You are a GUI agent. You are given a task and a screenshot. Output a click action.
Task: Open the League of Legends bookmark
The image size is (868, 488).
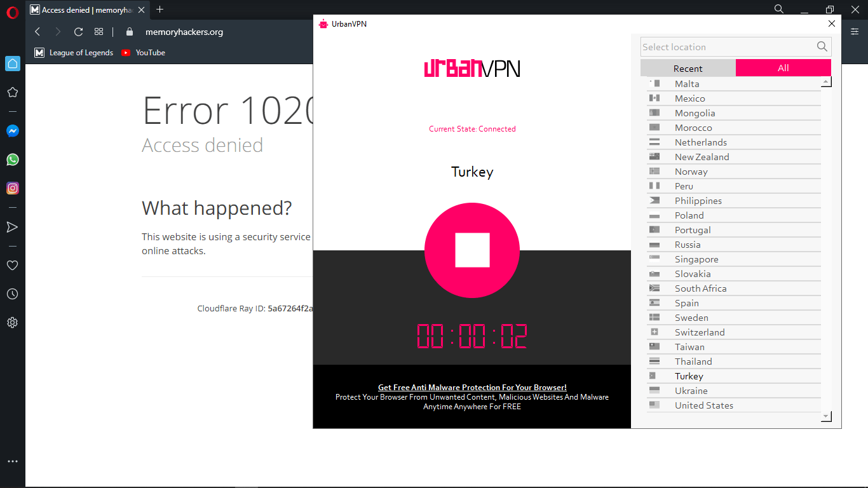tap(74, 53)
